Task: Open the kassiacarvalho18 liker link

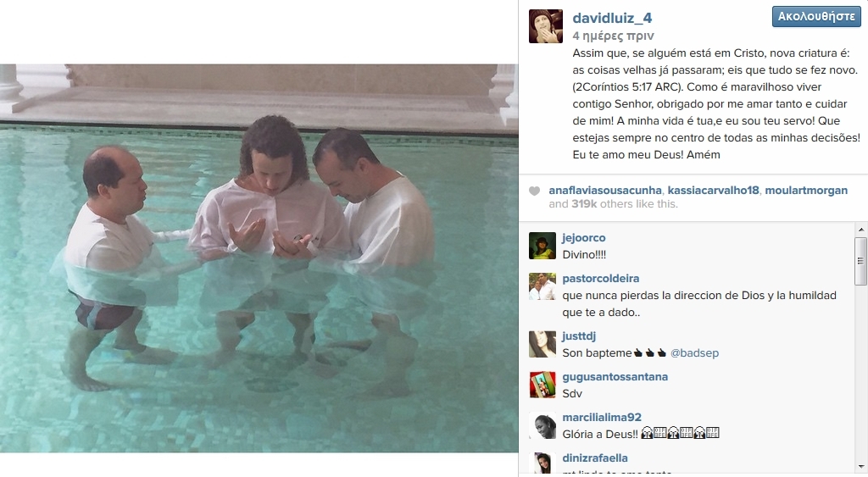Action: (713, 190)
